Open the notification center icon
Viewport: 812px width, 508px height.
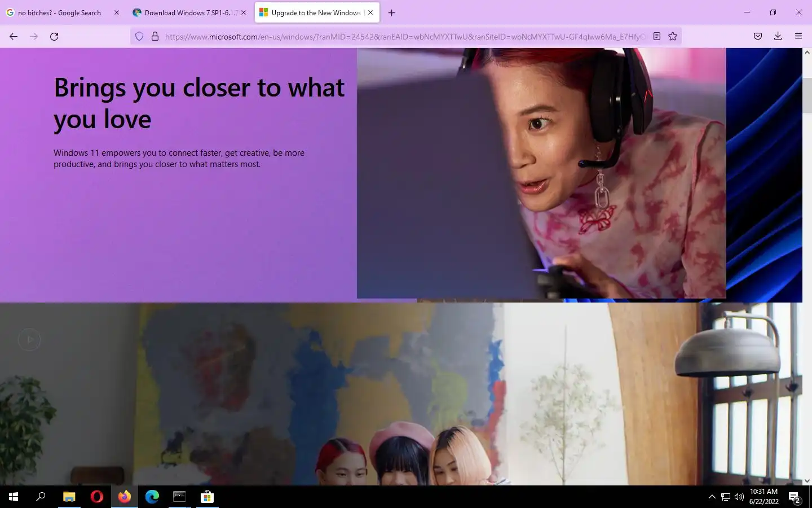coord(795,497)
